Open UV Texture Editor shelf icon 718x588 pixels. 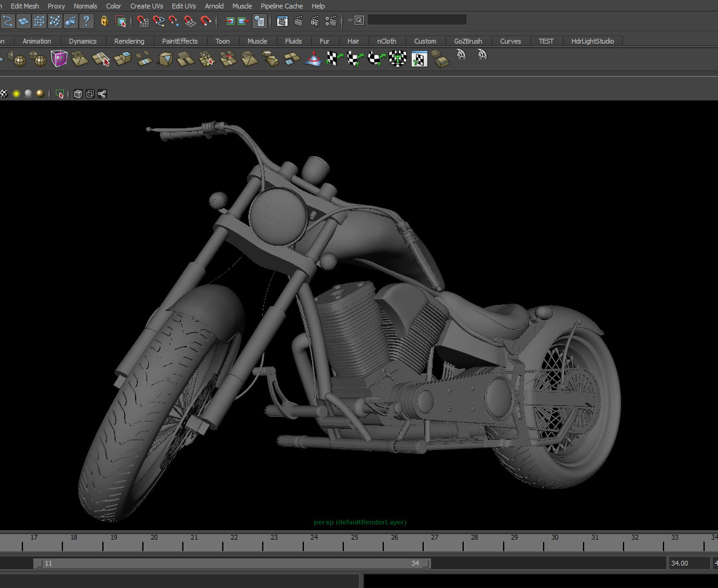(419, 59)
